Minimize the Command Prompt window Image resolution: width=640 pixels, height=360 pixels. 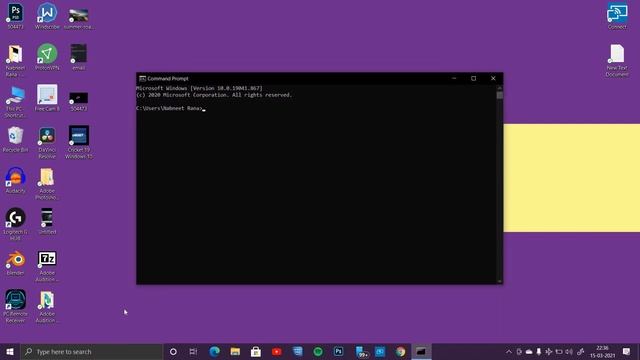[x=454, y=78]
